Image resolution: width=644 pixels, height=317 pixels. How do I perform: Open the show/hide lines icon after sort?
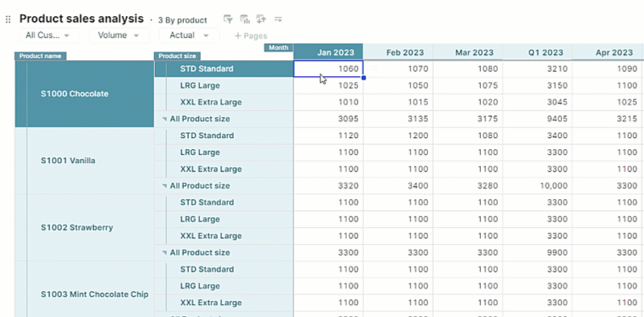[x=278, y=19]
